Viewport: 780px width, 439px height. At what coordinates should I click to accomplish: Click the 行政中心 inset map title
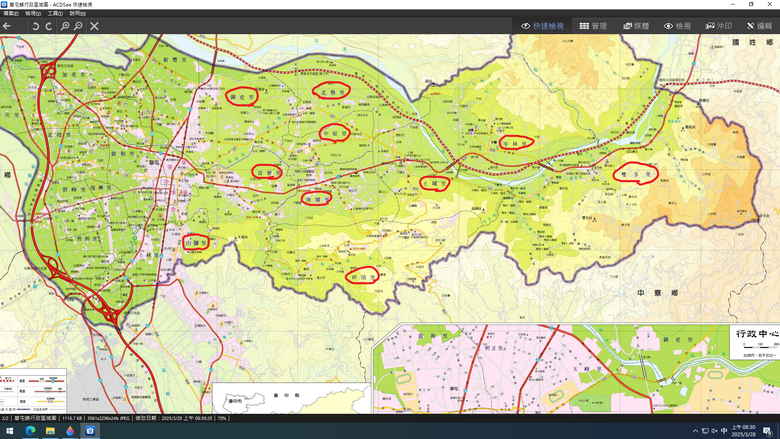(757, 334)
